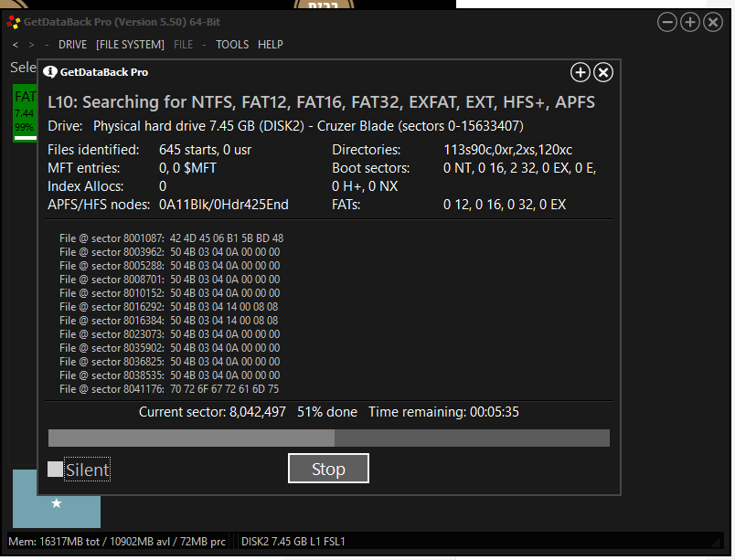Select row 'File @ sector 8036825'
The height and width of the screenshot is (560, 735).
[170, 362]
